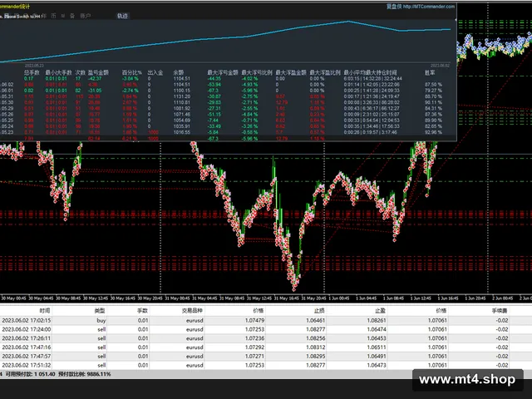Select the order at 2023.06.02 17:51:32

pos(266,365)
